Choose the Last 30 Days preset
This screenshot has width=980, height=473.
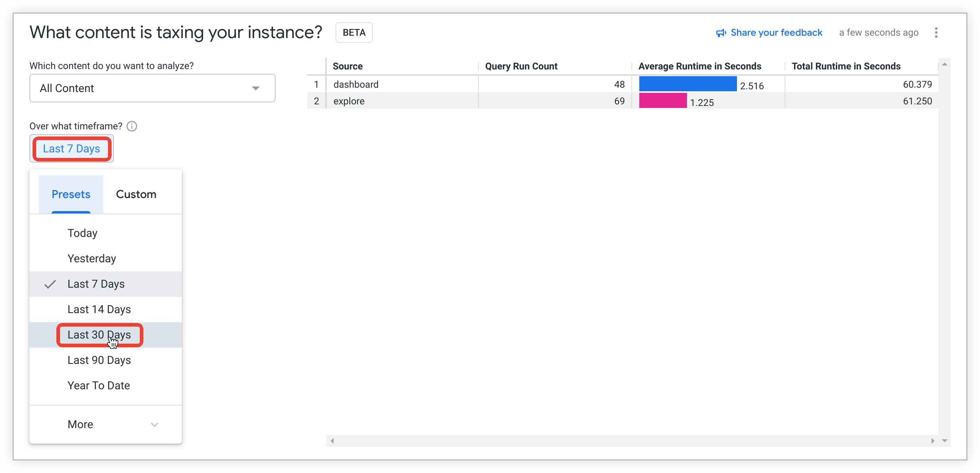(99, 335)
